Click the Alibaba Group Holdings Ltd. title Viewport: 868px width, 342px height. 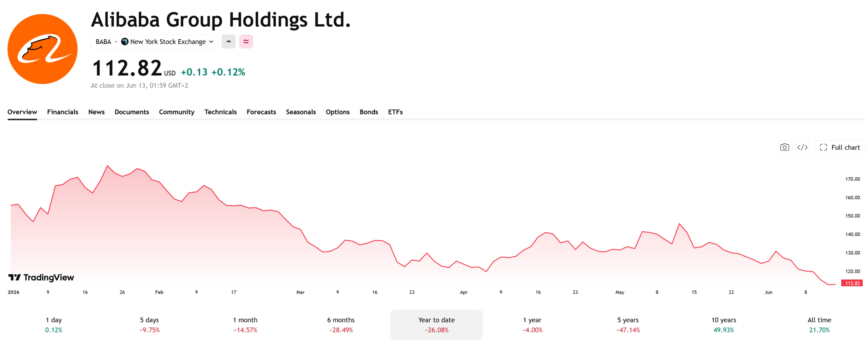click(221, 20)
